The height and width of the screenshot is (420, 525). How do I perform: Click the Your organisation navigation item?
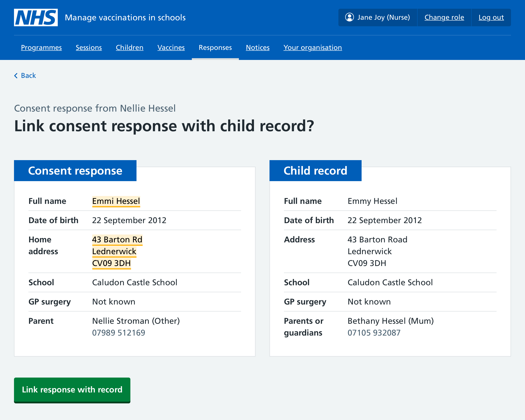[x=312, y=47]
